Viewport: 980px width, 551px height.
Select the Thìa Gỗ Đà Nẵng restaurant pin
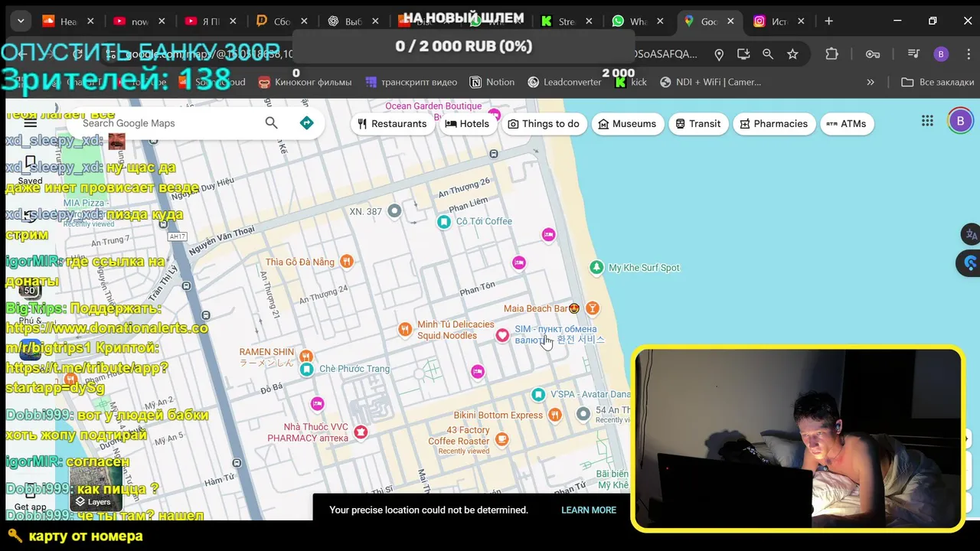click(x=347, y=262)
